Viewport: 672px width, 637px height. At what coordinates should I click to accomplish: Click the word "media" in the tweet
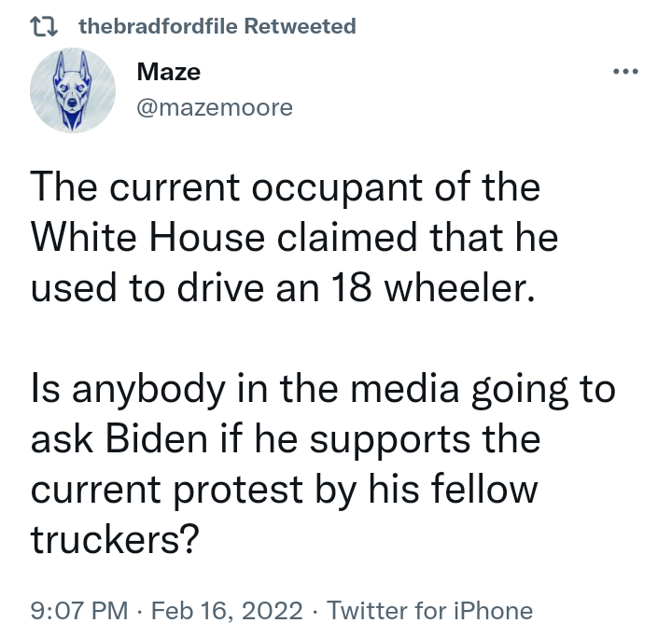[x=404, y=389]
